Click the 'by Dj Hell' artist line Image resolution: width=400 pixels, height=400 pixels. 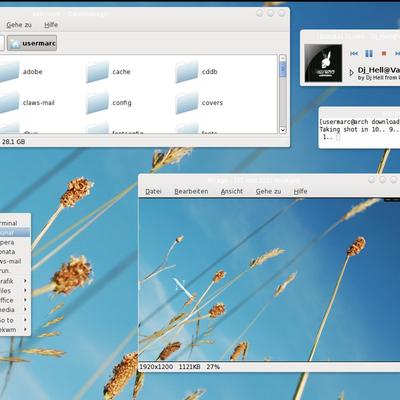[x=379, y=78]
